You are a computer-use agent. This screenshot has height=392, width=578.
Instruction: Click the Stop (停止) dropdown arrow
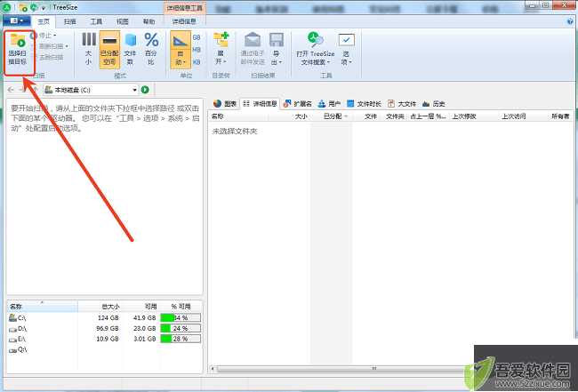point(55,36)
